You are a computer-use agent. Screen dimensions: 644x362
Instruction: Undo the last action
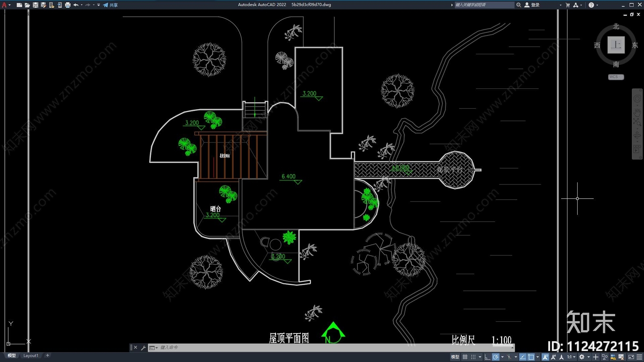click(x=76, y=5)
